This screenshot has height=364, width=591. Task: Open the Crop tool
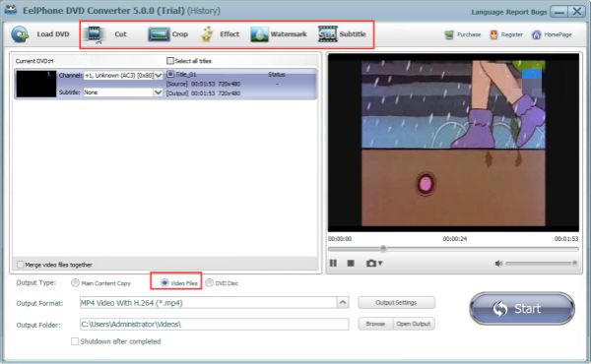tap(167, 34)
